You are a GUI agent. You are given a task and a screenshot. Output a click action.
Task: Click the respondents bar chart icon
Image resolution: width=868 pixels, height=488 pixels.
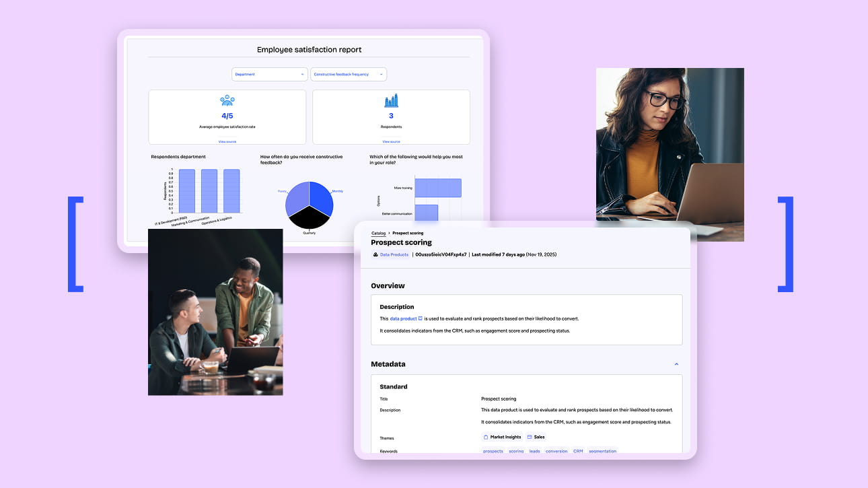click(x=391, y=101)
